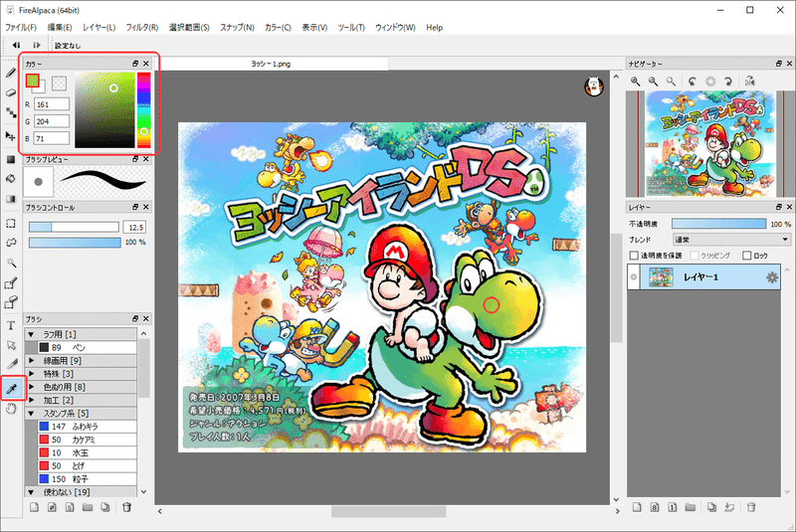This screenshot has width=796, height=532.
Task: Adjust layer 不透明度 opacity slider
Action: click(x=718, y=224)
